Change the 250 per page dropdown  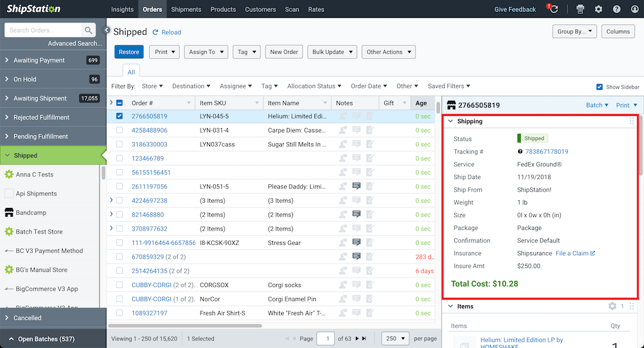click(x=395, y=339)
